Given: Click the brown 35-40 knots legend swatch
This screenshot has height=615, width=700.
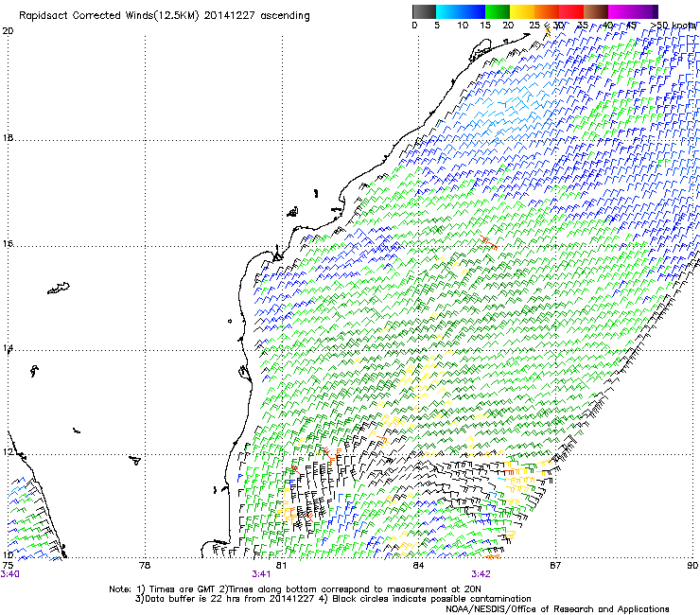Looking at the screenshot, I should point(596,11).
